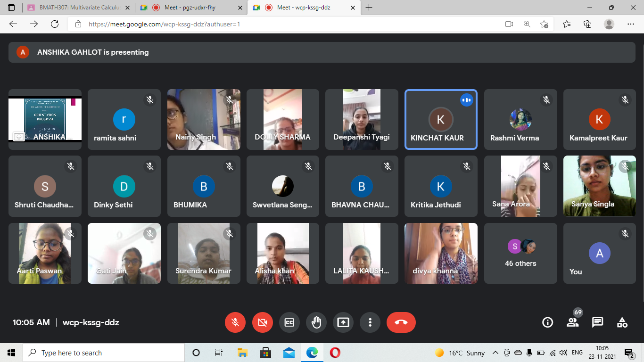Switch to the Meet pgz-udxr-fhy tab
644x362 pixels.
pyautogui.click(x=190, y=8)
